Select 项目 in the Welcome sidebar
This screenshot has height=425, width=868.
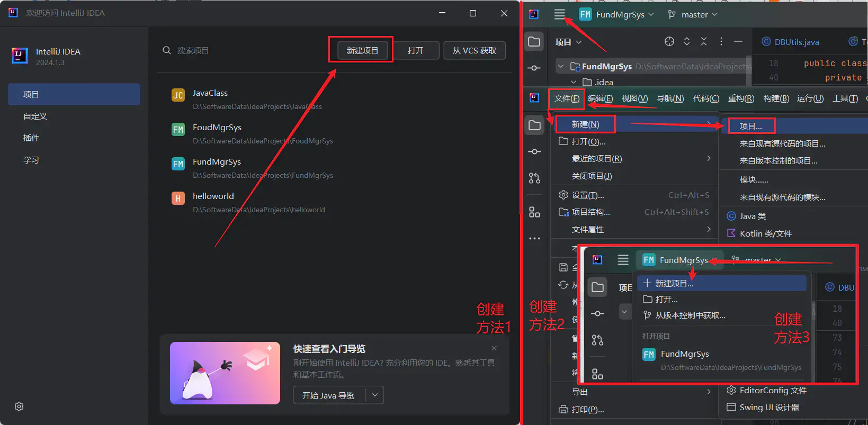74,94
